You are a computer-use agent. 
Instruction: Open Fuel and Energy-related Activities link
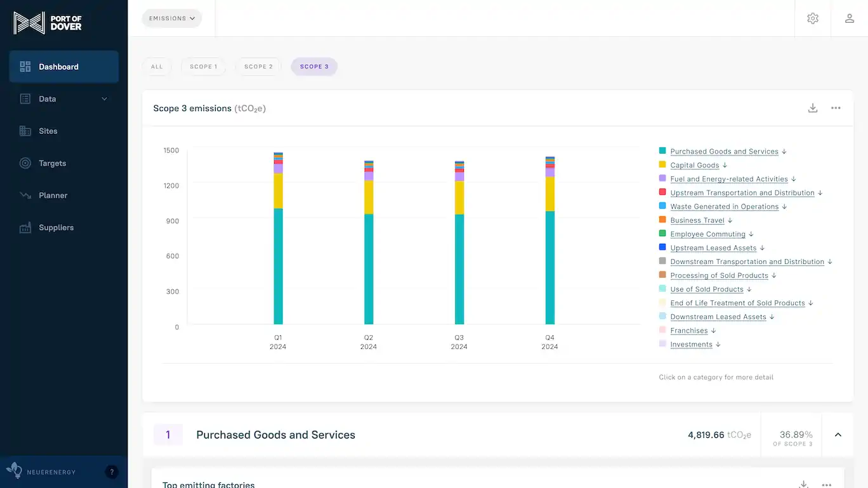(x=729, y=179)
